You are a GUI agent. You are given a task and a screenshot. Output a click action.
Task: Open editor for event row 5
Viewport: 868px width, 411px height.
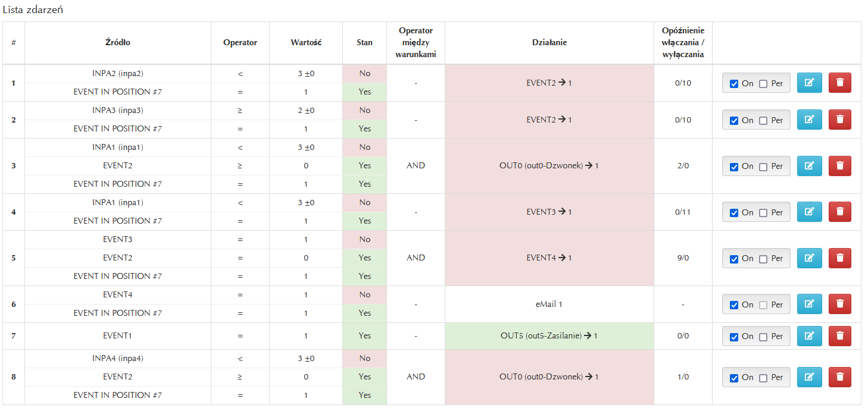click(809, 258)
